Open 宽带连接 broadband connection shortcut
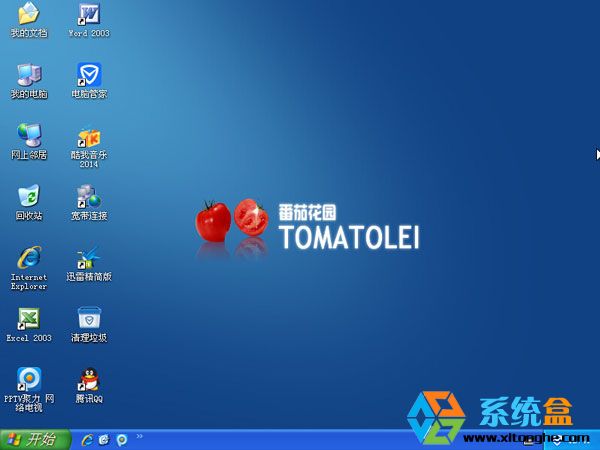This screenshot has height=450, width=600. (89, 196)
